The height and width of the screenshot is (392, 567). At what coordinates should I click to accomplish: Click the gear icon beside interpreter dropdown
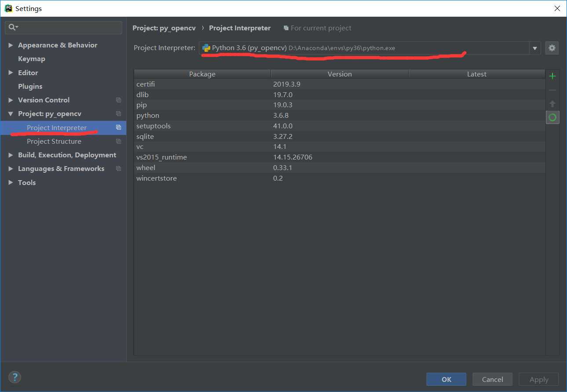(552, 48)
